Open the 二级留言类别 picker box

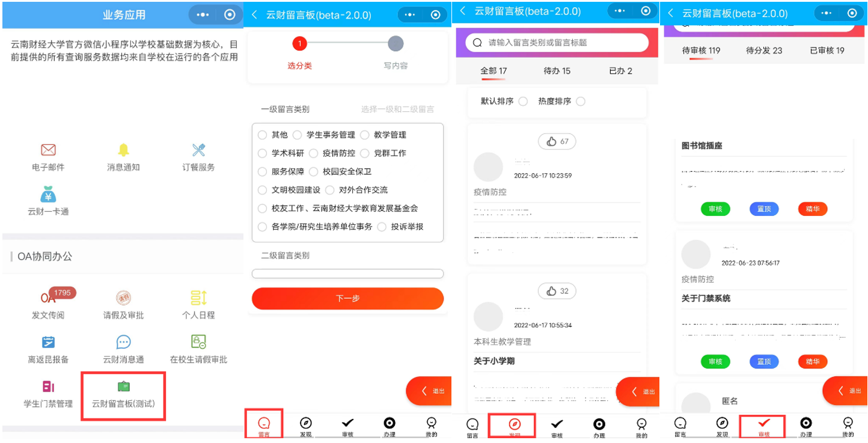coord(347,274)
